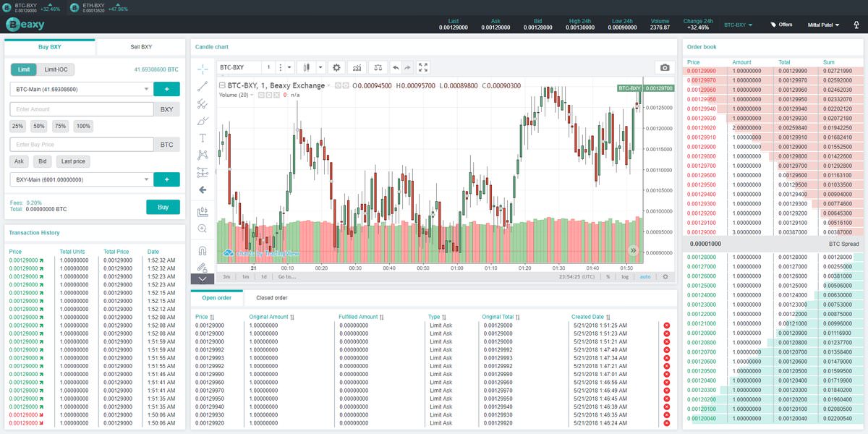This screenshot has width=868, height=434.
Task: Select the crosshair cursor tool
Action: (203, 69)
